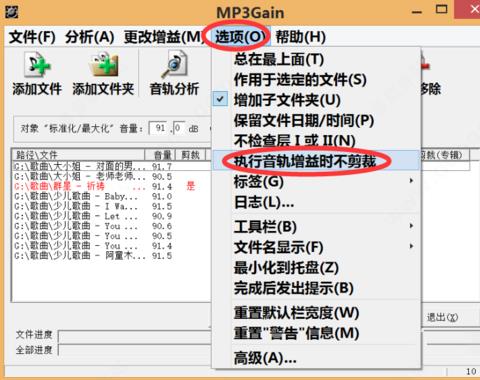Maximize the MP3Gain window

tap(441, 9)
